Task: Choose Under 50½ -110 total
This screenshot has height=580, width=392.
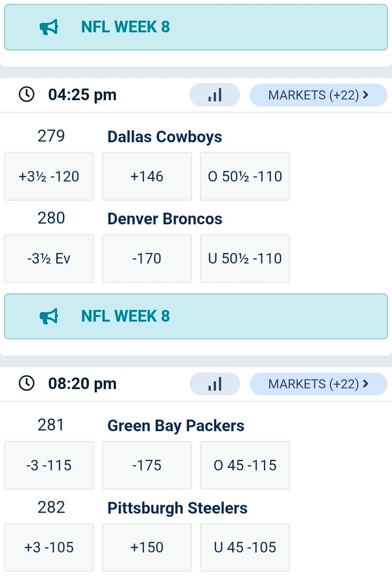Action: point(245,258)
